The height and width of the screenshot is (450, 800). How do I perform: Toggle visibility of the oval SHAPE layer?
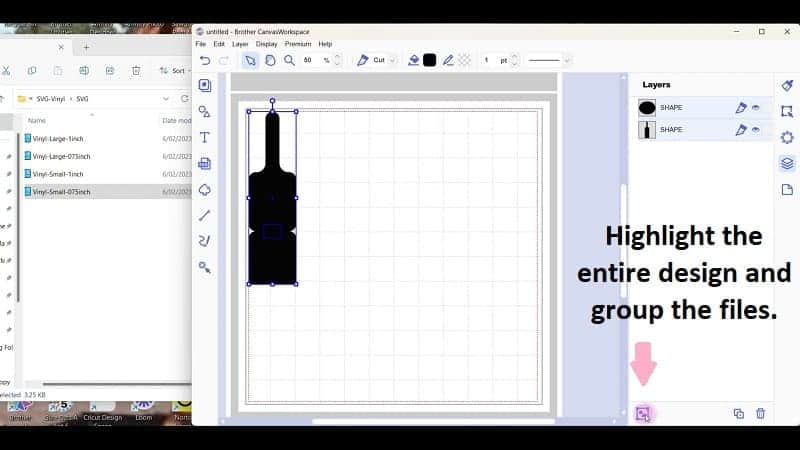[756, 108]
